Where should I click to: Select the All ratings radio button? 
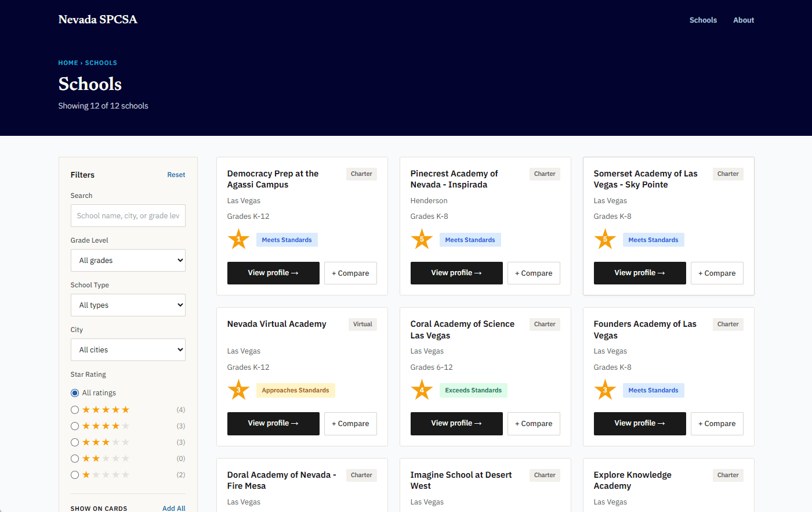[x=75, y=393]
